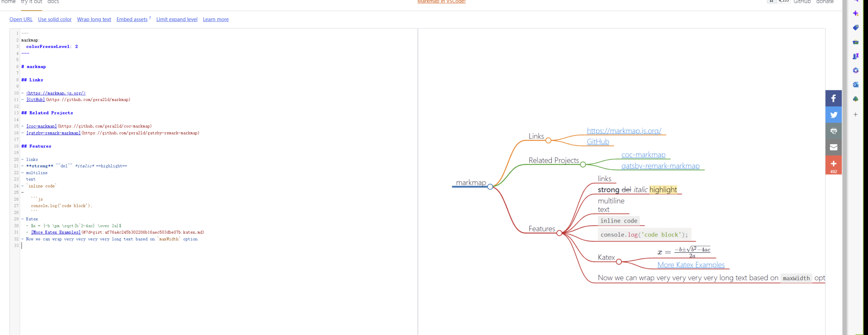
Task: Toggle the Embed assets option
Action: 132,20
